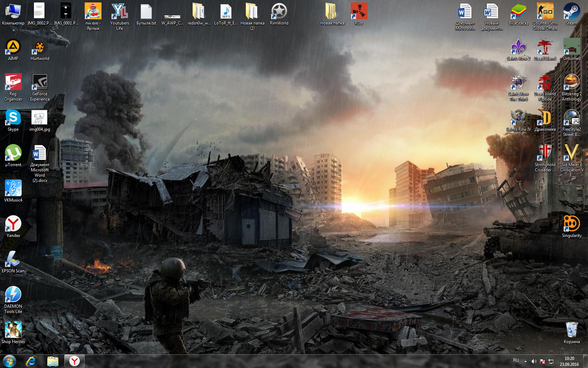Screen dimensions: 588x368
Task: Launch the RimWorld shortcut
Action: tap(279, 14)
